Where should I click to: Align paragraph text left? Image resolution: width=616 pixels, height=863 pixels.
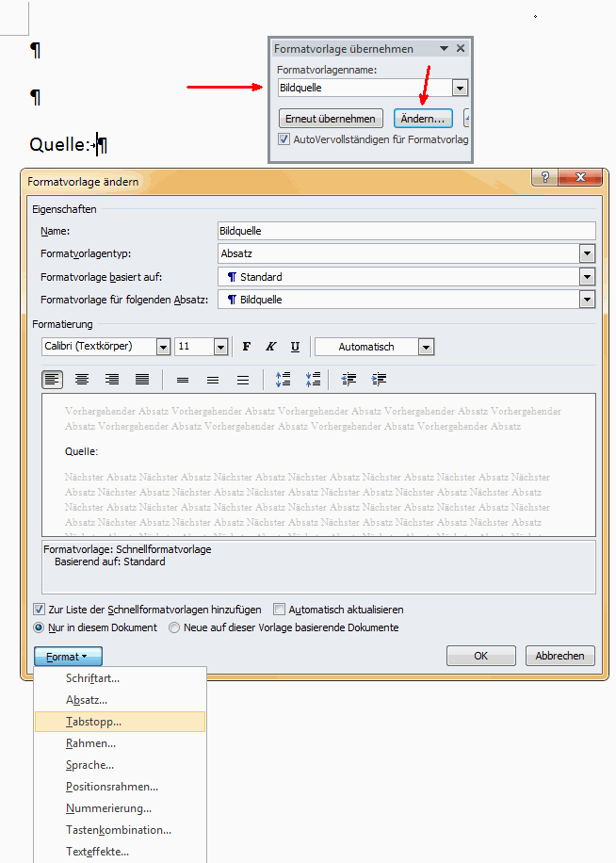click(52, 380)
